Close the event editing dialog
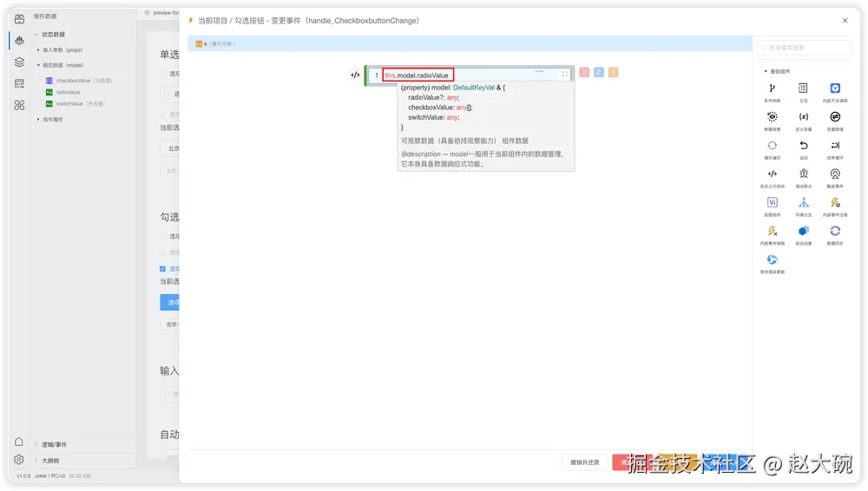 [845, 21]
